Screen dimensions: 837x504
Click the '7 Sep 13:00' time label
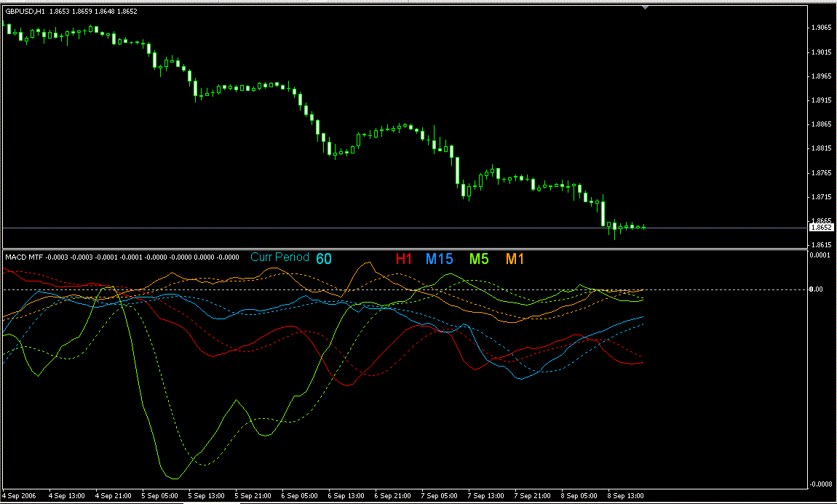pyautogui.click(x=486, y=495)
